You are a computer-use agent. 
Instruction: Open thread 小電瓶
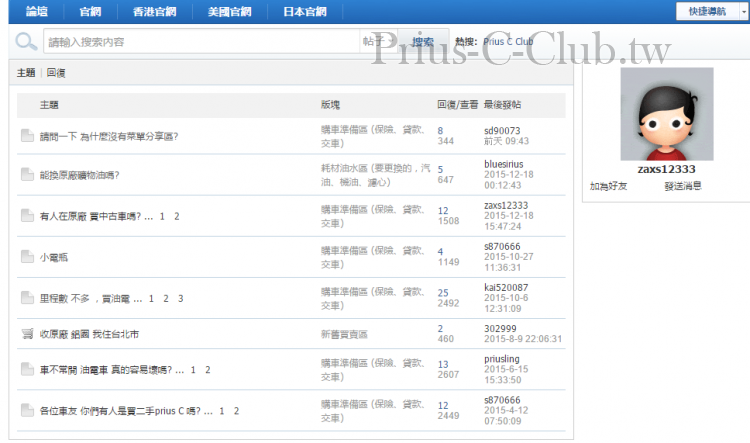point(54,257)
